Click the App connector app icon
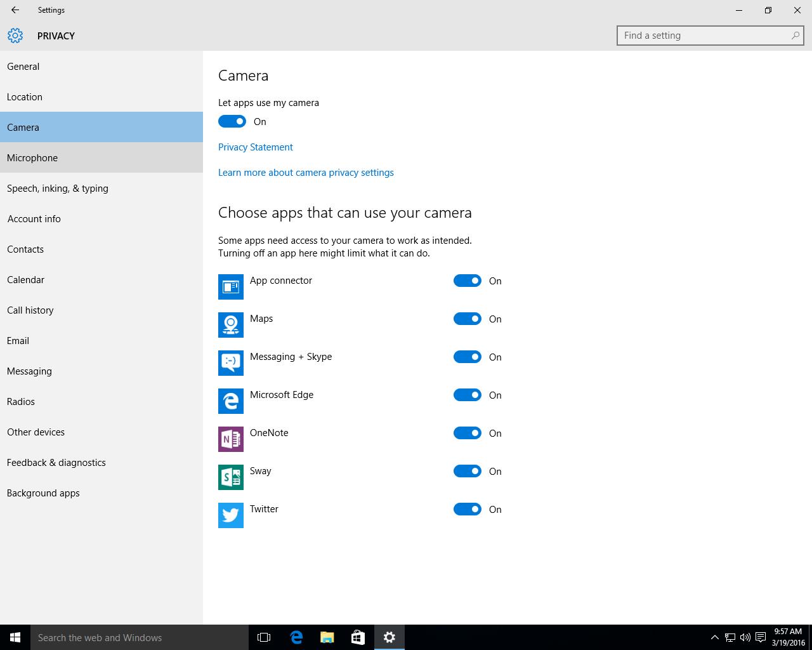Image resolution: width=812 pixels, height=650 pixels. click(231, 287)
